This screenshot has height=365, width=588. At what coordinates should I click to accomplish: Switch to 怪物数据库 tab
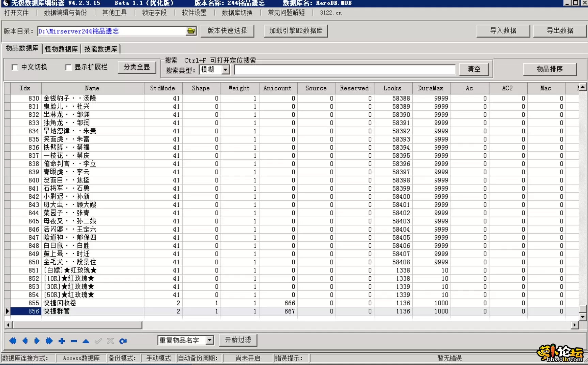[61, 49]
